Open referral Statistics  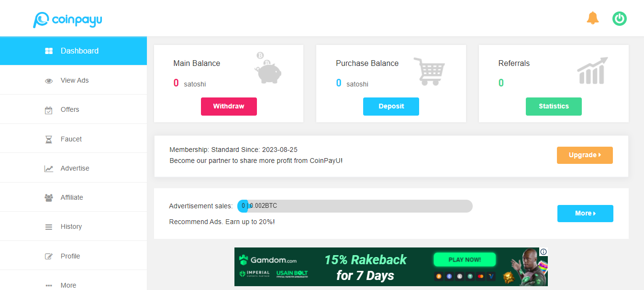[554, 106]
